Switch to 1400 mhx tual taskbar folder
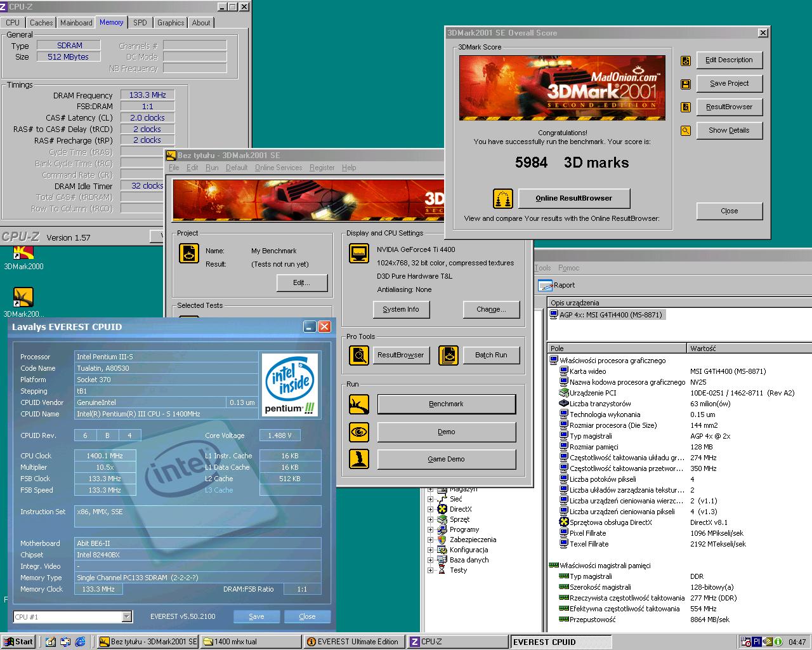 pos(251,642)
